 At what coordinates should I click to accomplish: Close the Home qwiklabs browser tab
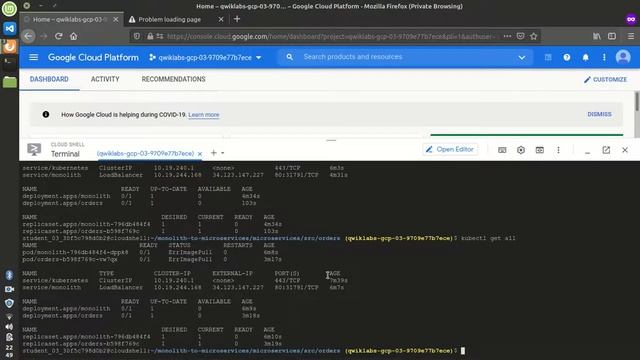116,20
